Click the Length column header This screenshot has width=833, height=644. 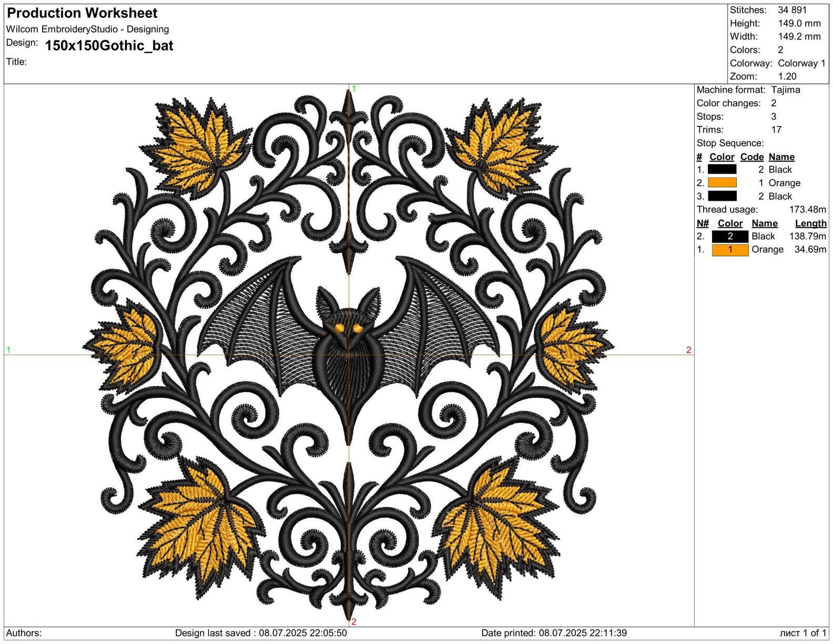tap(811, 223)
